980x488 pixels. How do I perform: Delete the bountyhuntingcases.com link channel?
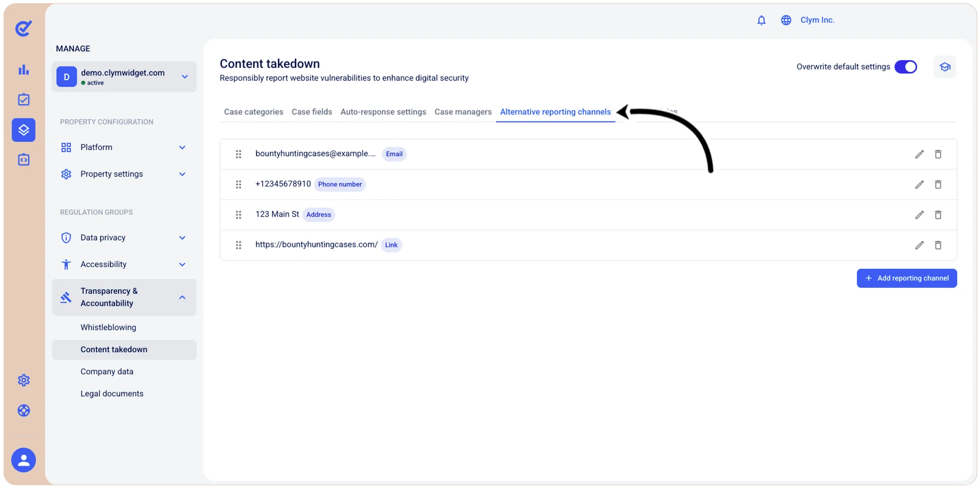pos(938,245)
